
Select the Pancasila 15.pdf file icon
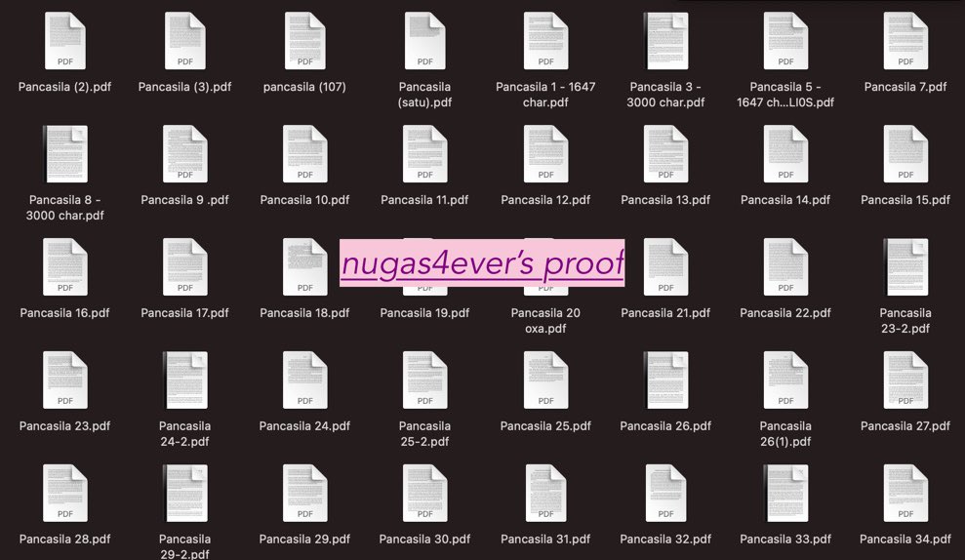coord(905,154)
